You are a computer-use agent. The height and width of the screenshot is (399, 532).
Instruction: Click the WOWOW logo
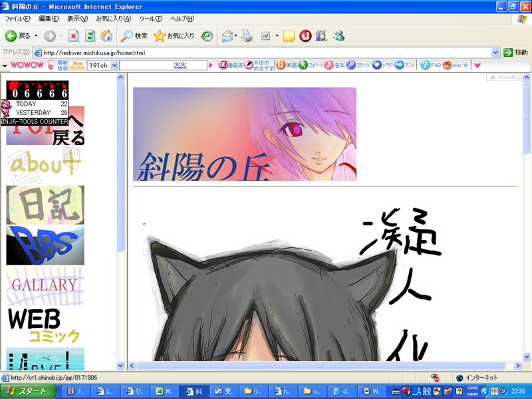click(x=27, y=65)
